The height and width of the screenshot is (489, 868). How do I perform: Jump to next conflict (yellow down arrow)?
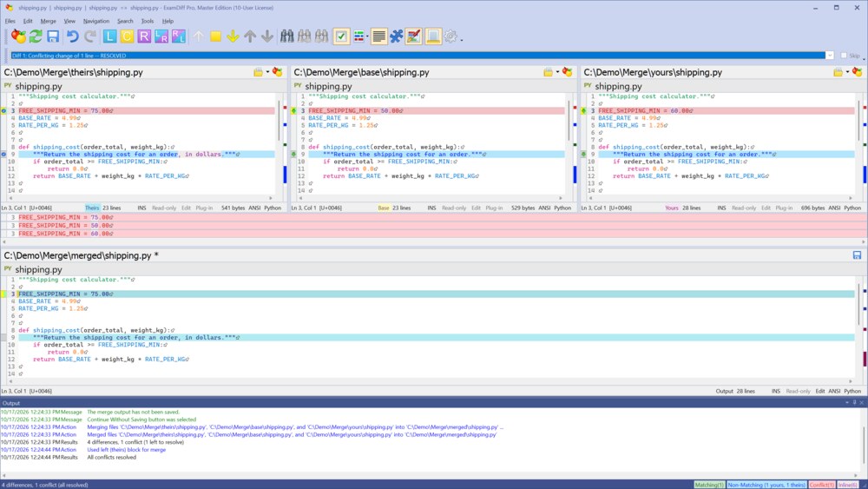(233, 36)
